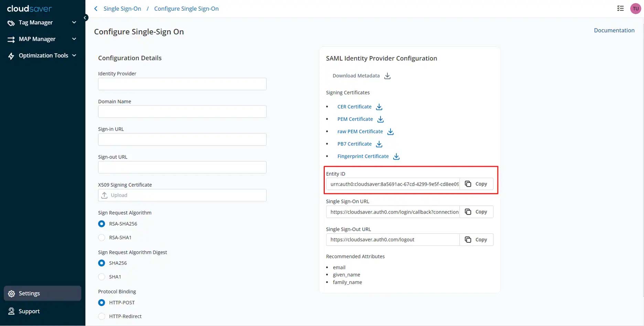Download the CER Certificate via its icon

379,107
